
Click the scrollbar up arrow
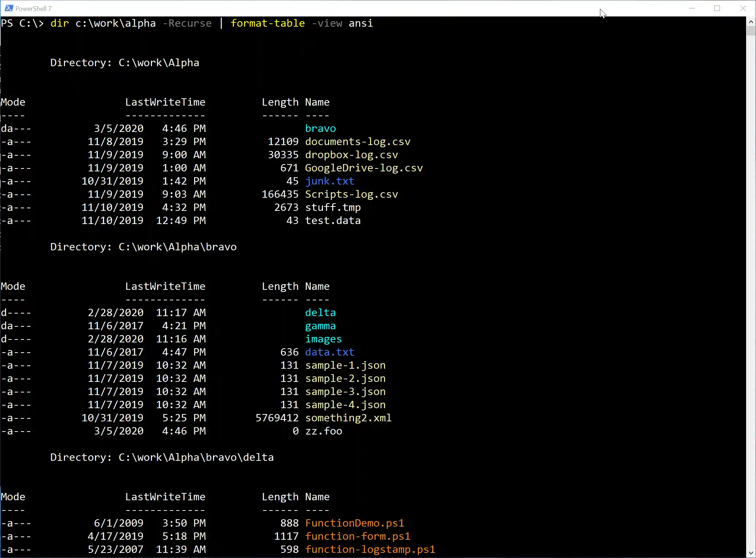click(751, 22)
